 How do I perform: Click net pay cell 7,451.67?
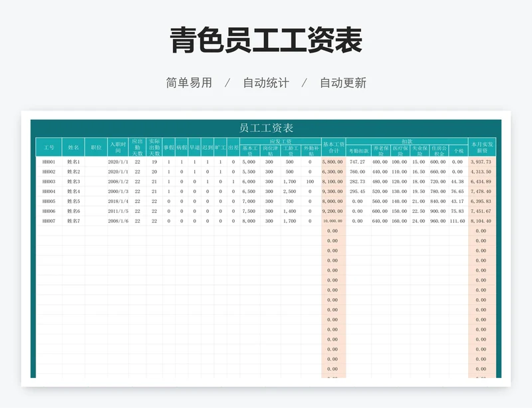[x=481, y=211]
